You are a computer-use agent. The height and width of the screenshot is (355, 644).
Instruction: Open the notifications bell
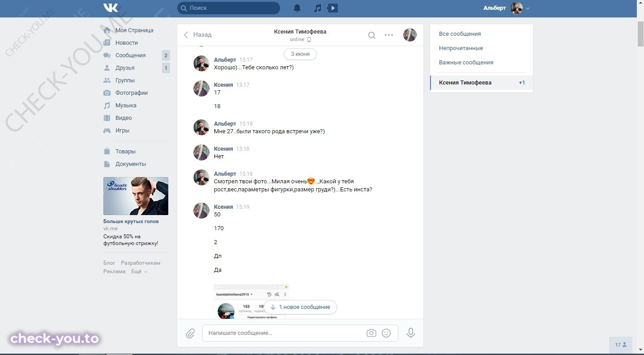[x=297, y=8]
